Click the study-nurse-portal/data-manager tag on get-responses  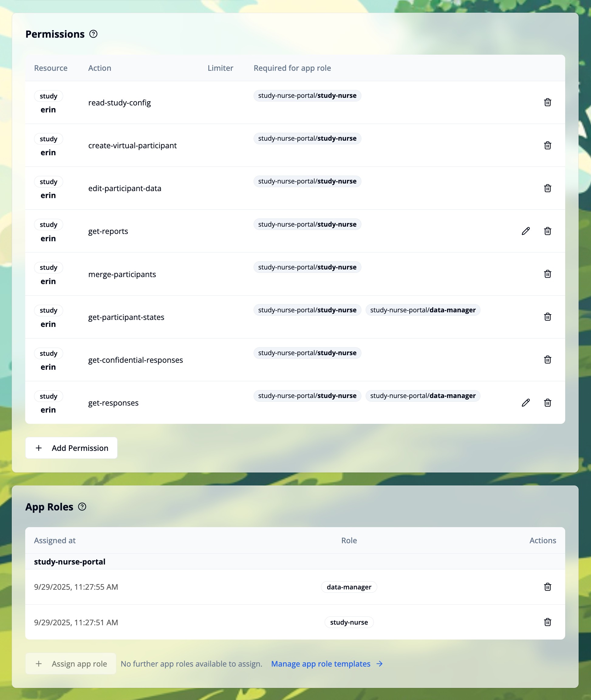423,396
